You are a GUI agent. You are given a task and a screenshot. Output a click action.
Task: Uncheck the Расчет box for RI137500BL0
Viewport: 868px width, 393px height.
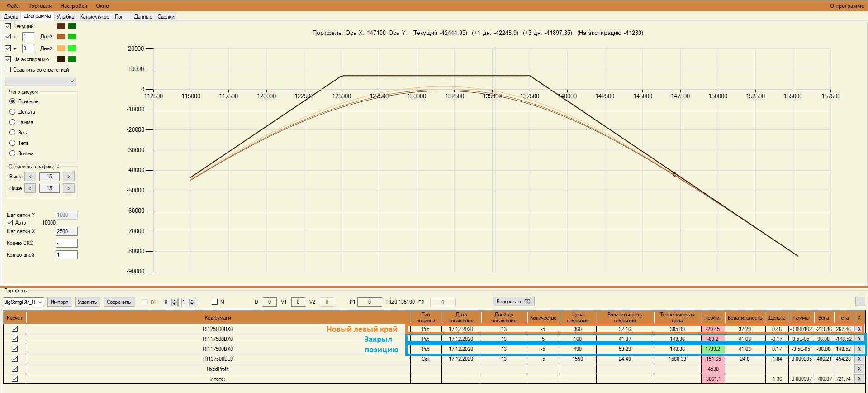14,359
